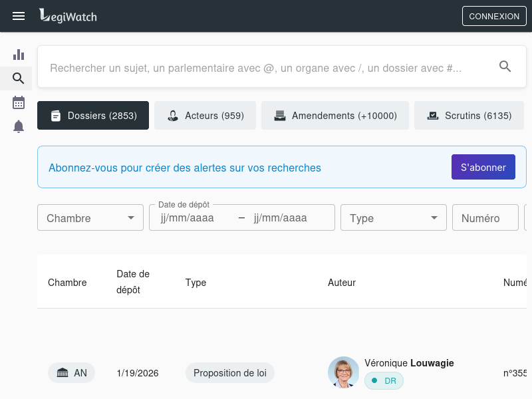The image size is (532, 399).
Task: Click into the Numéro filter field
Action: pyautogui.click(x=485, y=218)
